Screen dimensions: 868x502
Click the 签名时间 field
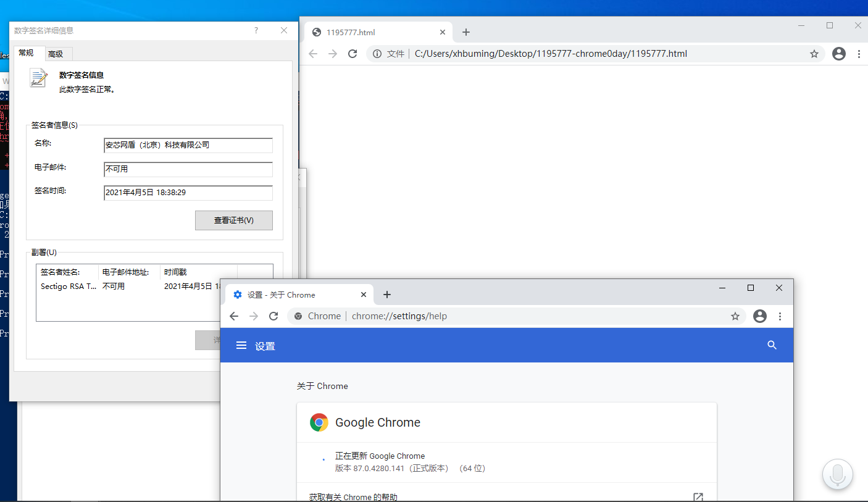188,193
